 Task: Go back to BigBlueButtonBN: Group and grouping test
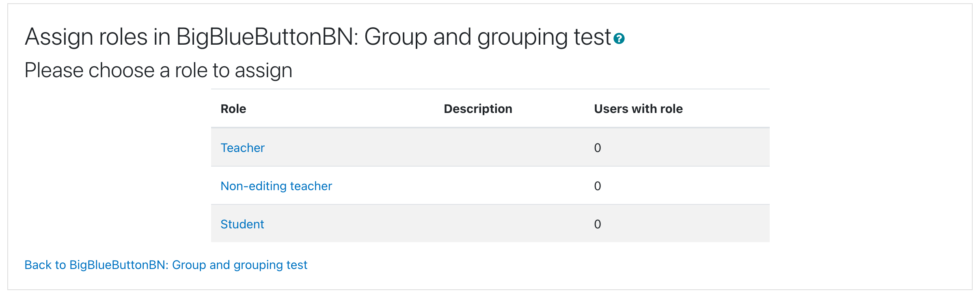pos(166,265)
